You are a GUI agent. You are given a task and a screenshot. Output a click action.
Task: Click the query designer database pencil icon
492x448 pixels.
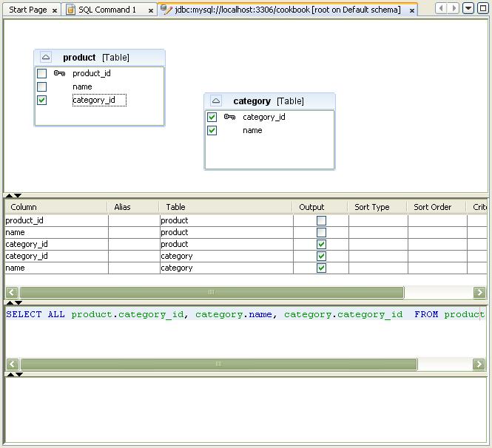[x=166, y=10]
